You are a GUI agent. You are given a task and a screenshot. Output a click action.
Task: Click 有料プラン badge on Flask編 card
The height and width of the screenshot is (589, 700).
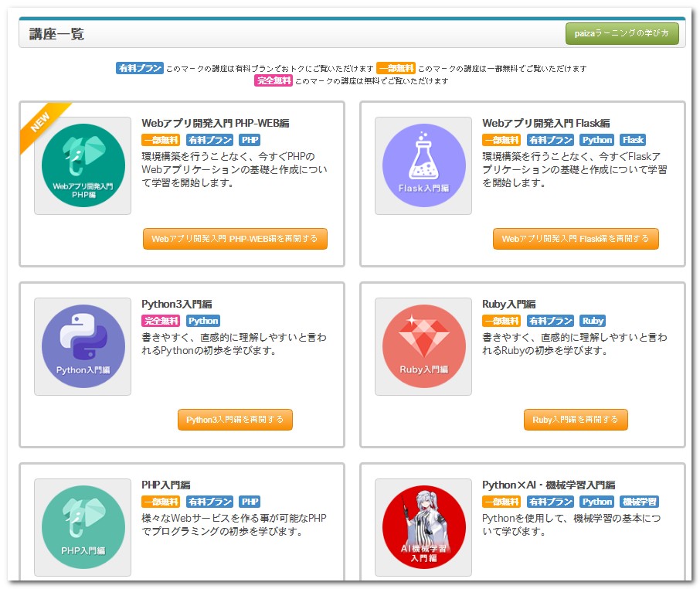(550, 140)
